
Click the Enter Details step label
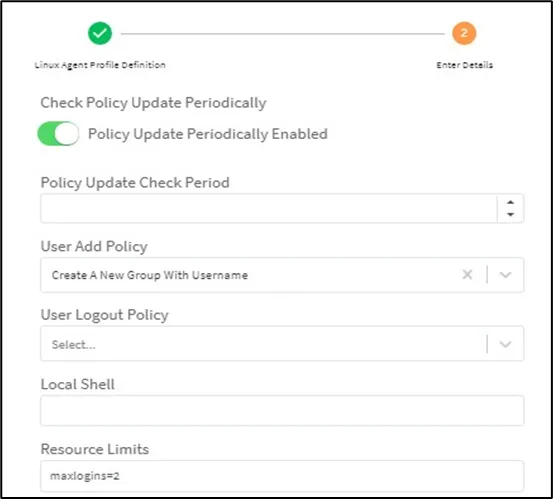pyautogui.click(x=464, y=65)
